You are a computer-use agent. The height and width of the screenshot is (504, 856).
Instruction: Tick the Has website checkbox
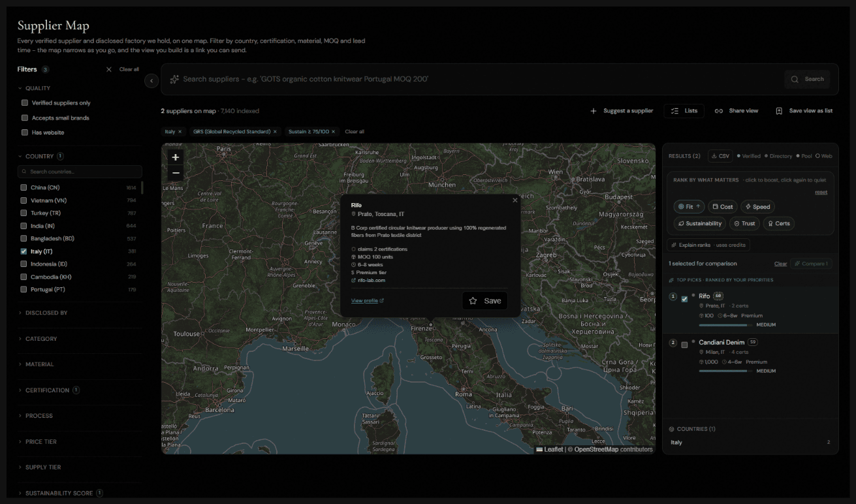[25, 133]
